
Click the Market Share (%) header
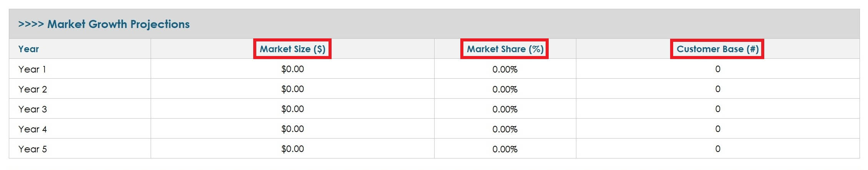505,49
